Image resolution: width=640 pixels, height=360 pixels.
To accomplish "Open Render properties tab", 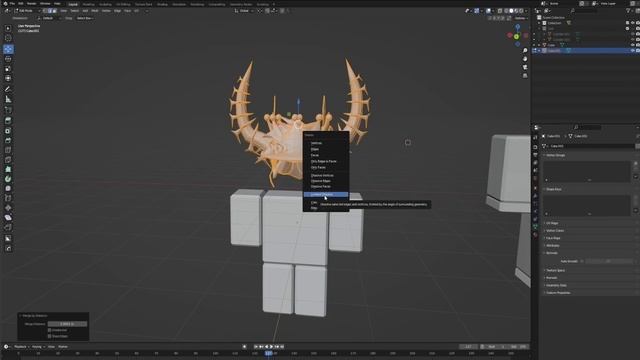I will point(536,147).
